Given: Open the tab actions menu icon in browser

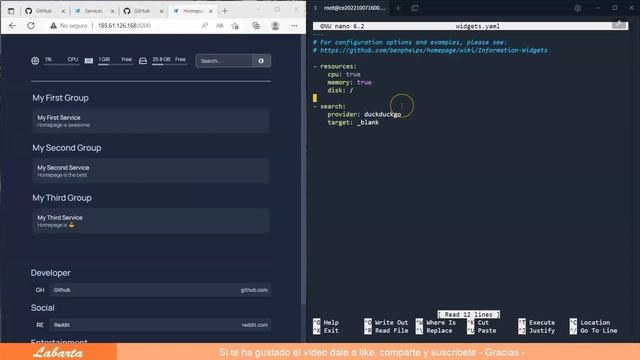Looking at the screenshot, I should 11,11.
